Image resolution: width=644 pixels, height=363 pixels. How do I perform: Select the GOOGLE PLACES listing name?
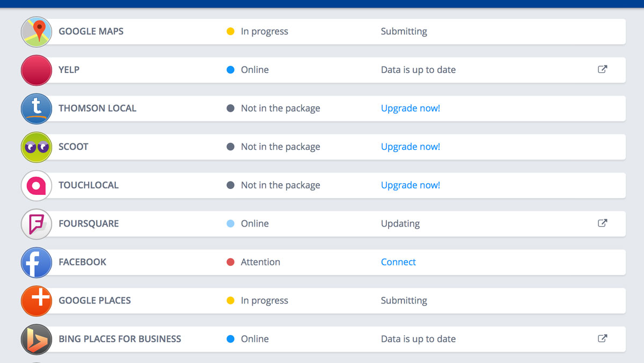coord(94,300)
